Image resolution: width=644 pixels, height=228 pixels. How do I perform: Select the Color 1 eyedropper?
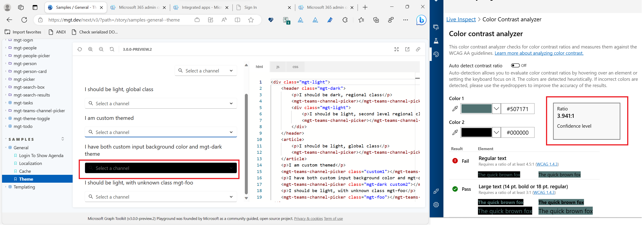[455, 109]
